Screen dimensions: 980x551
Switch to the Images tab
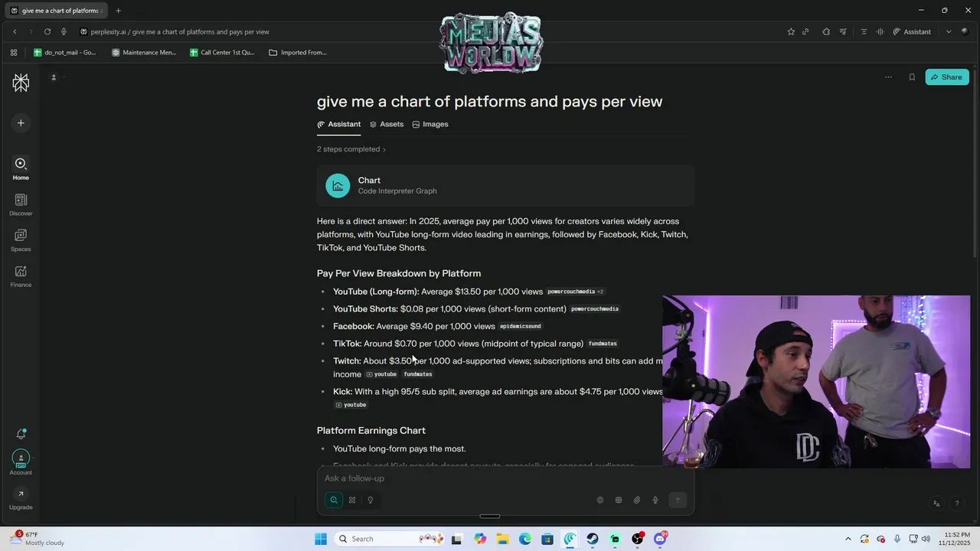pyautogui.click(x=430, y=124)
